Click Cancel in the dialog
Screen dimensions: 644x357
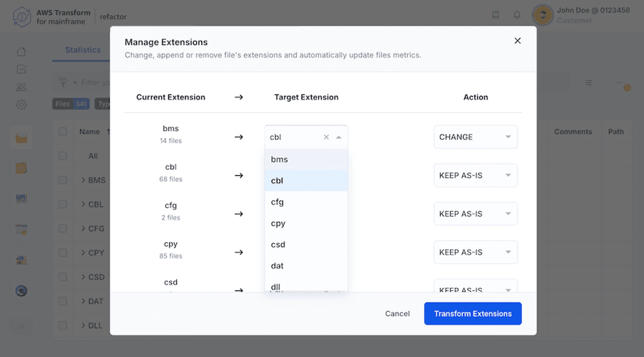(397, 314)
